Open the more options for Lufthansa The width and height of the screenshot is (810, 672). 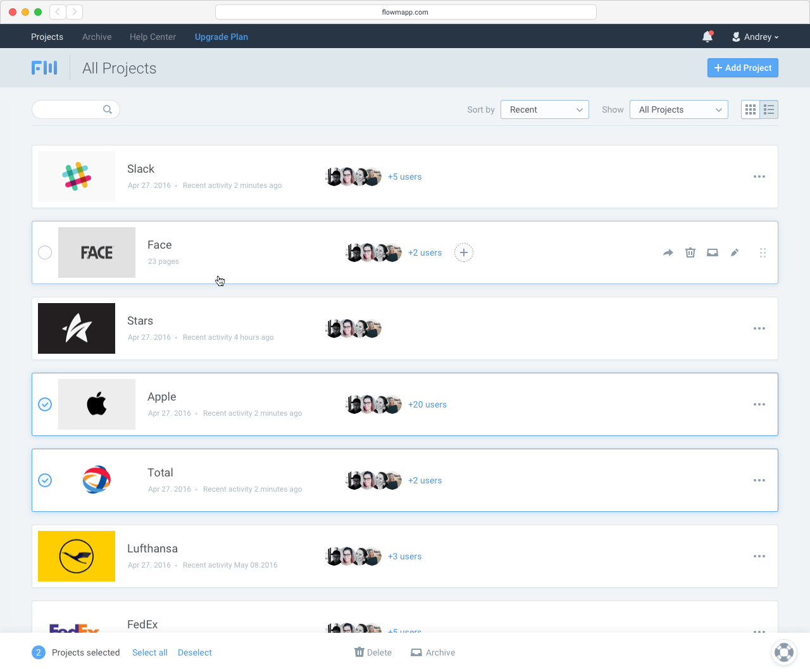[759, 556]
